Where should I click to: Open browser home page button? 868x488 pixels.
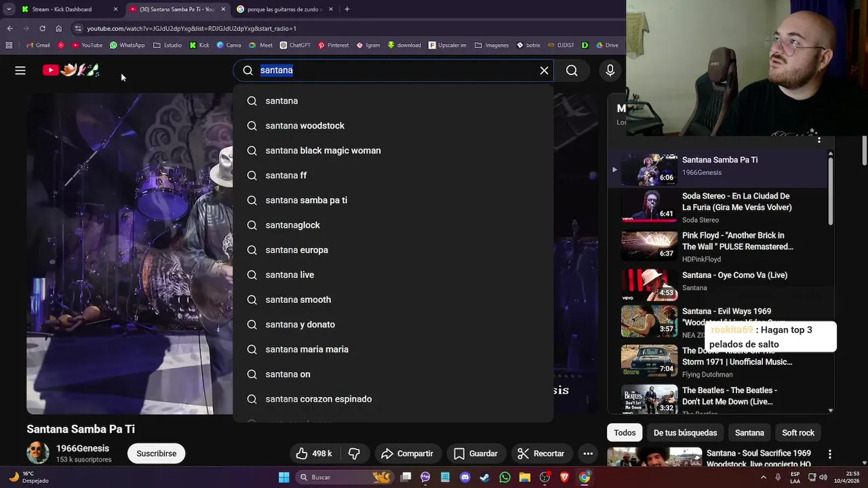pos(58,28)
